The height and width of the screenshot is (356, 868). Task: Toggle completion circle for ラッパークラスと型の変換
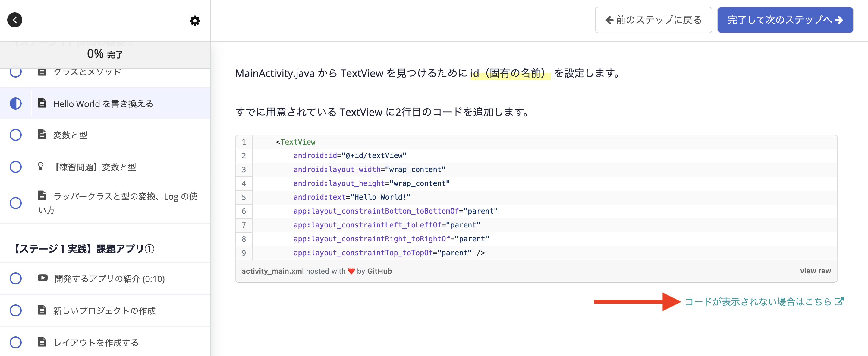click(x=15, y=203)
